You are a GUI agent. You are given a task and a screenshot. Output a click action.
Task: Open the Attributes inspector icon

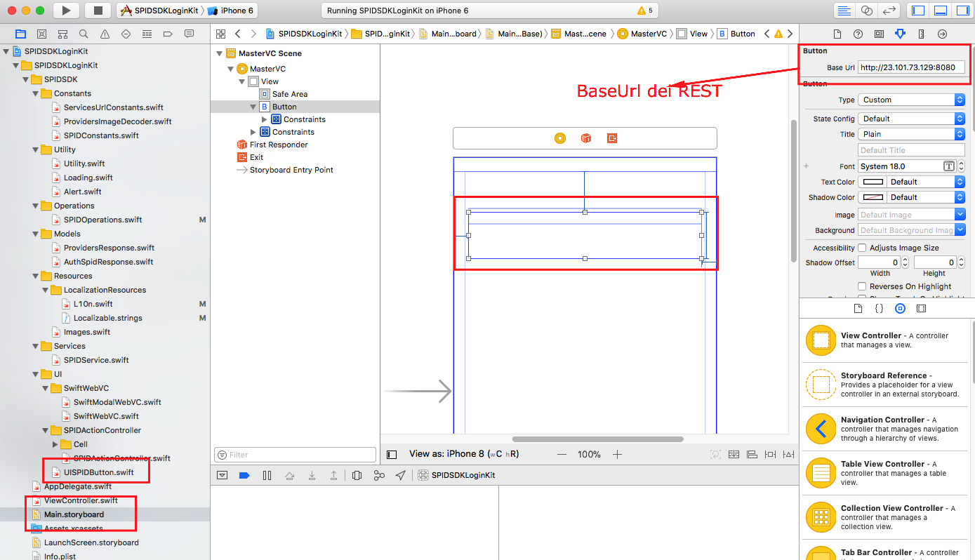pos(900,34)
